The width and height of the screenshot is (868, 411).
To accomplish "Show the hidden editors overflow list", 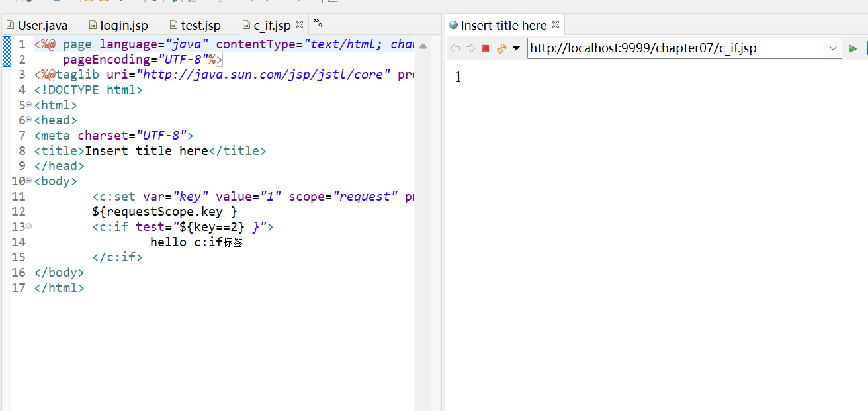I will (x=318, y=23).
